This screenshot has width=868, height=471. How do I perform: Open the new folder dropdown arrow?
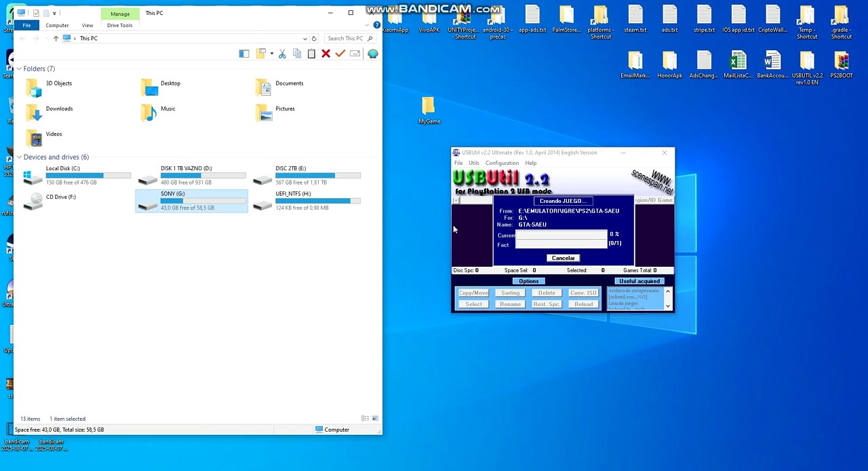271,54
